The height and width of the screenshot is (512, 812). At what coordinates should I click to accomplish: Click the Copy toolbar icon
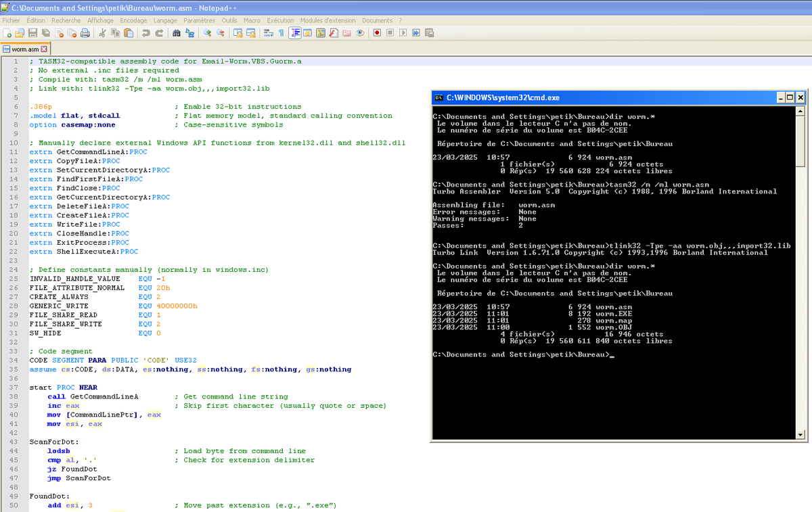[114, 32]
